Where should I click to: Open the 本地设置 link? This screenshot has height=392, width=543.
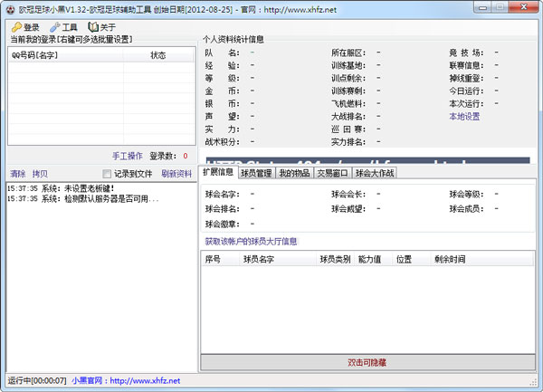click(x=464, y=117)
